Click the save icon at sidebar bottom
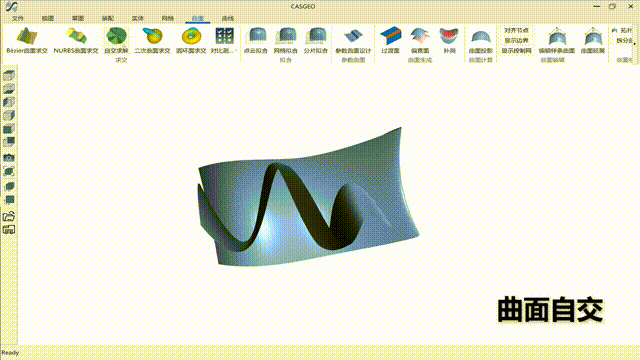The width and height of the screenshot is (640, 360). coord(9,229)
